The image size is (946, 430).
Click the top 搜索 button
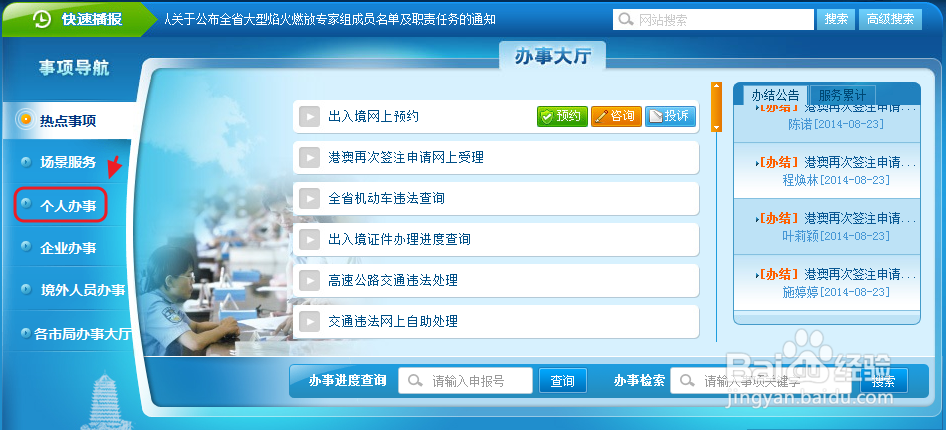[836, 19]
